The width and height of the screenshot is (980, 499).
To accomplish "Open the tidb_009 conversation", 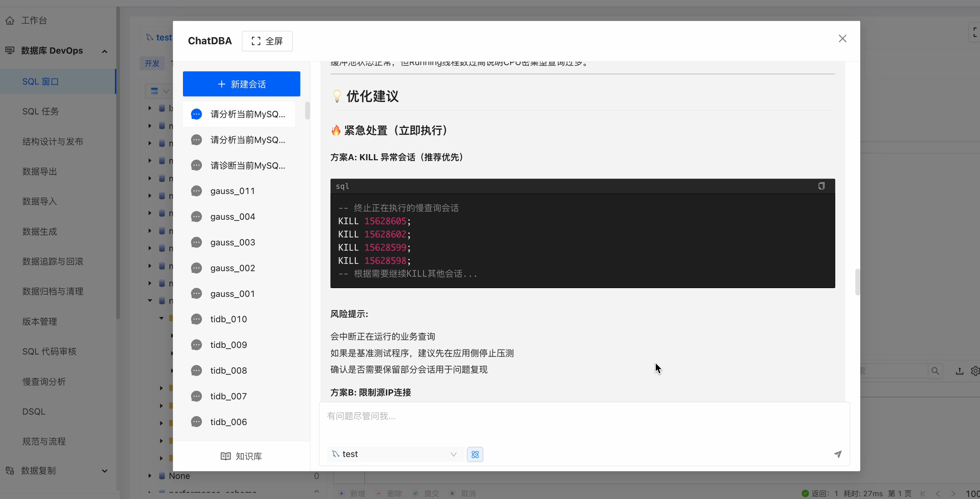I will (x=239, y=345).
